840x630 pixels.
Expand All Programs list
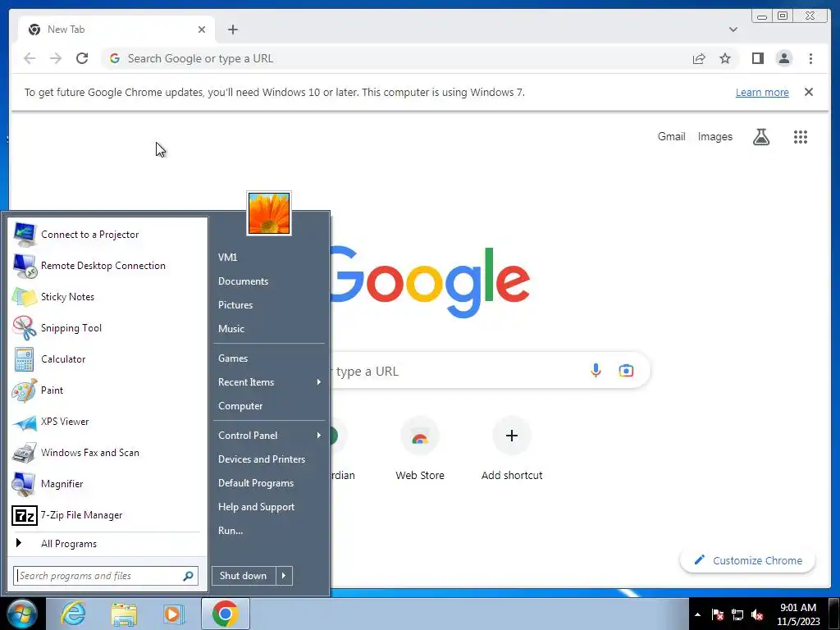point(107,544)
